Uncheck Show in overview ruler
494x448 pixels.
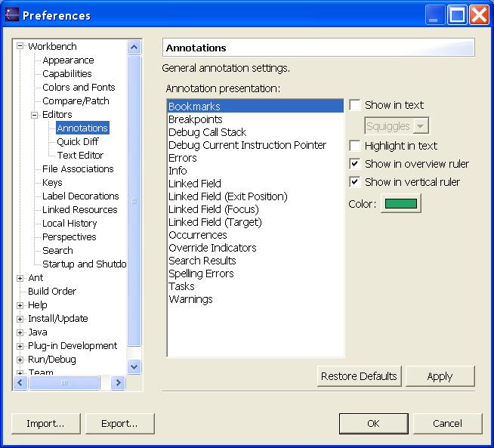coord(355,164)
